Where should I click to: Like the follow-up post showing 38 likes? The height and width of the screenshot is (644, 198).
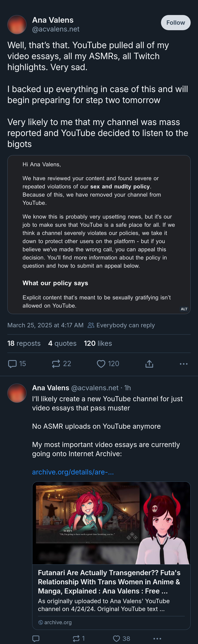117,639
